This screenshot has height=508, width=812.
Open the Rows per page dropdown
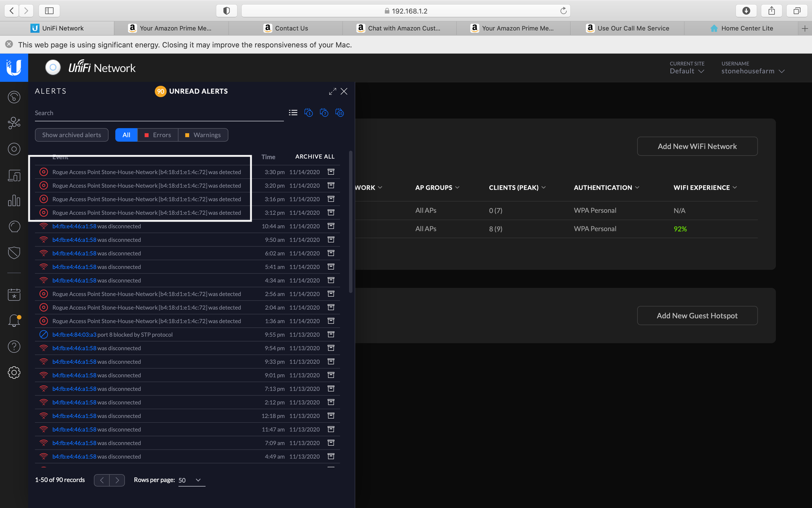(x=191, y=480)
